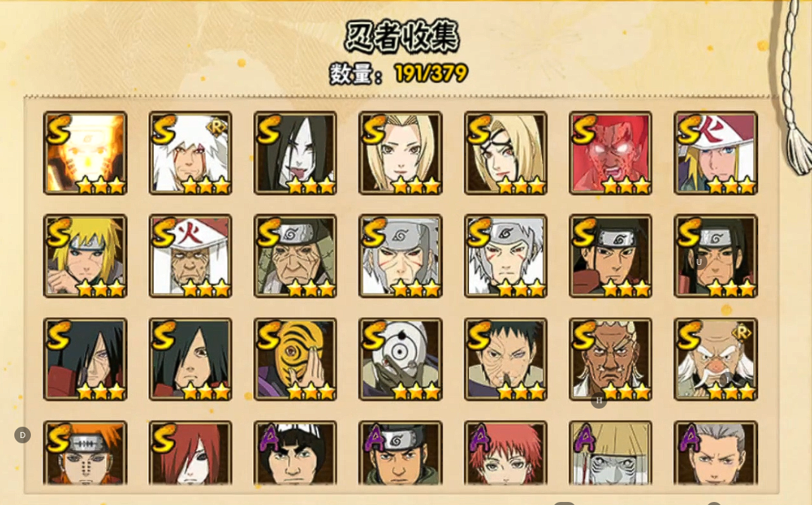Choose the Orochimaru card with tongue out
812x505 pixels.
tap(295, 153)
